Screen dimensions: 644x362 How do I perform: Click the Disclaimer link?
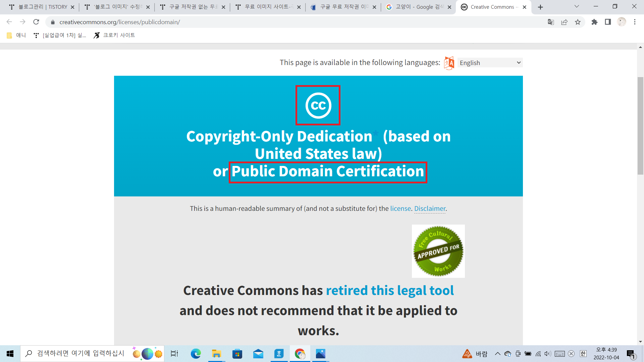(x=430, y=208)
